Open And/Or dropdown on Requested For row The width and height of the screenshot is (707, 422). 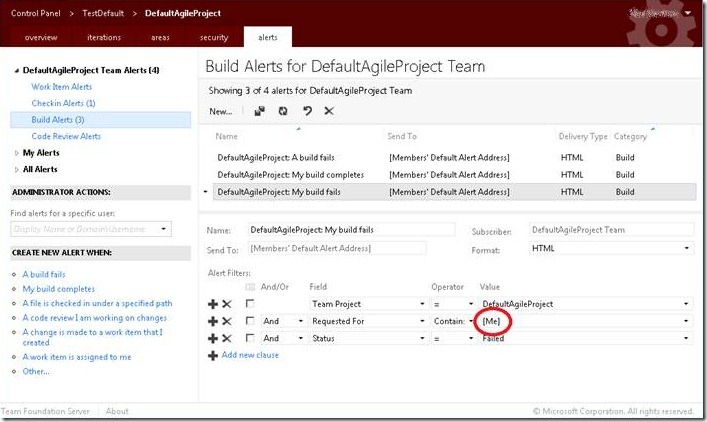pos(301,321)
